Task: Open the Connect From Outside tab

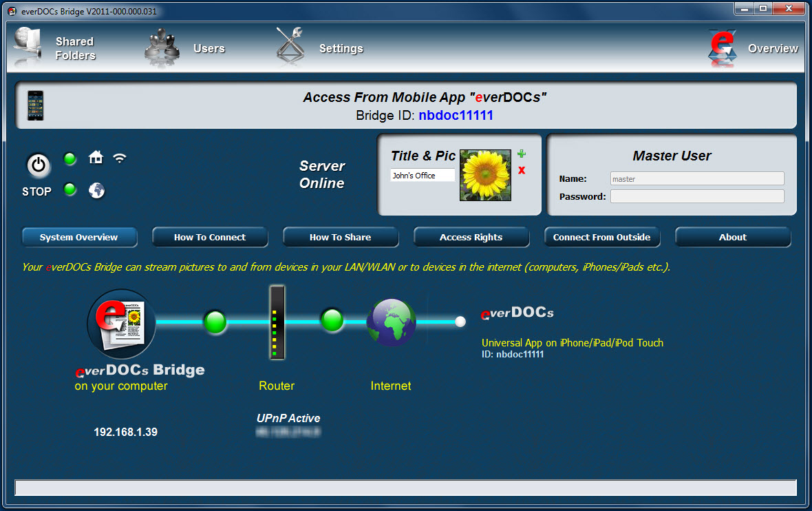Action: (x=601, y=238)
